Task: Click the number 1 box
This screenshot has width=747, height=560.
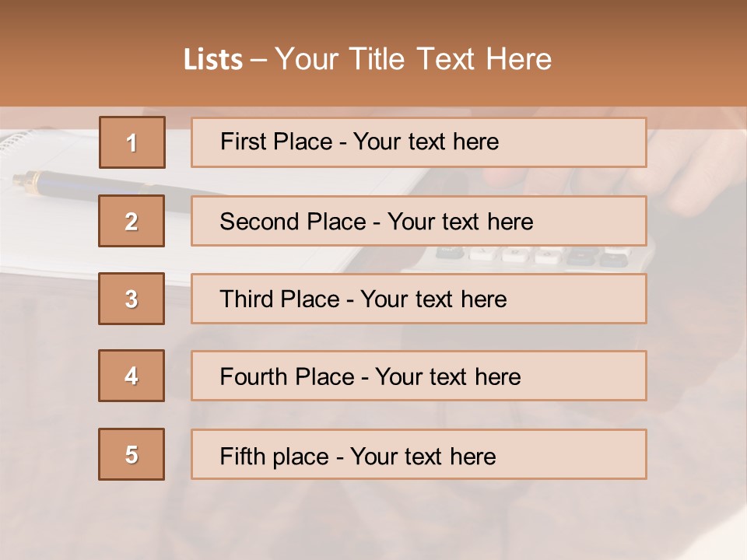Action: 132,142
